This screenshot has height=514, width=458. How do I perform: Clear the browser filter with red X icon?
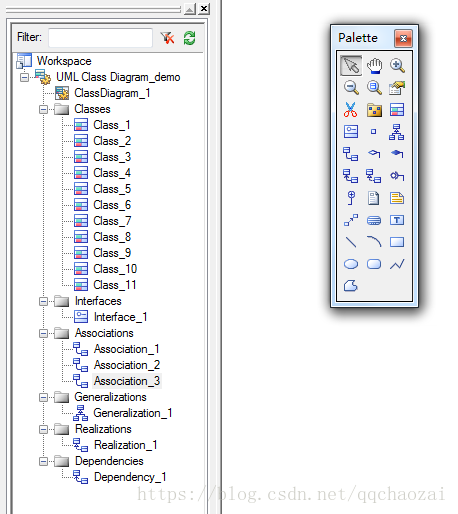167,38
